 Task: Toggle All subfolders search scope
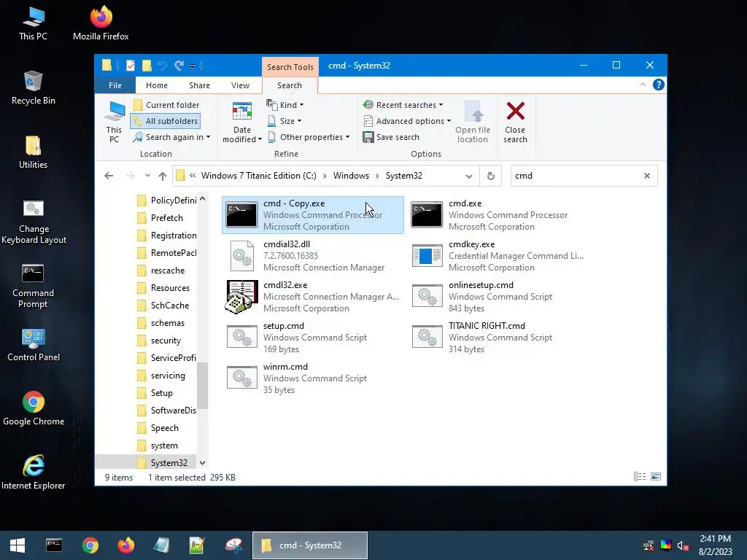click(166, 121)
